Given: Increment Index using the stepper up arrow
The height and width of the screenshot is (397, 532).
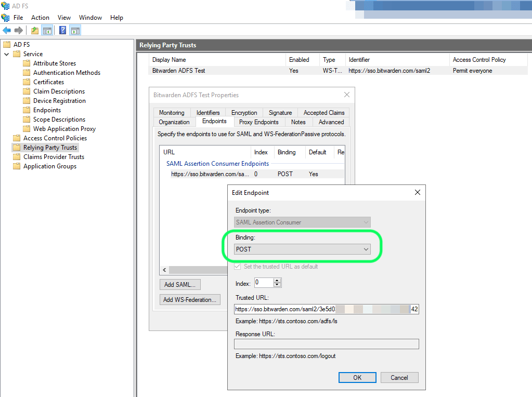Looking at the screenshot, I should [276, 280].
